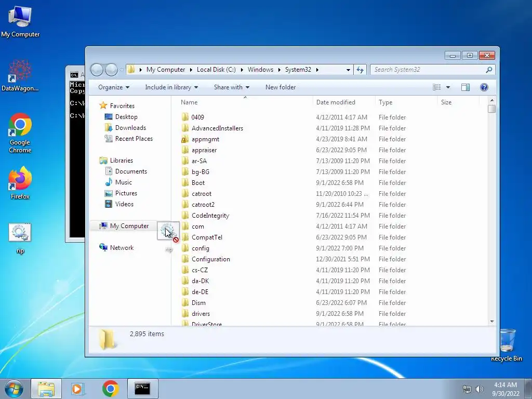Sort by Date modified column header

pyautogui.click(x=344, y=102)
